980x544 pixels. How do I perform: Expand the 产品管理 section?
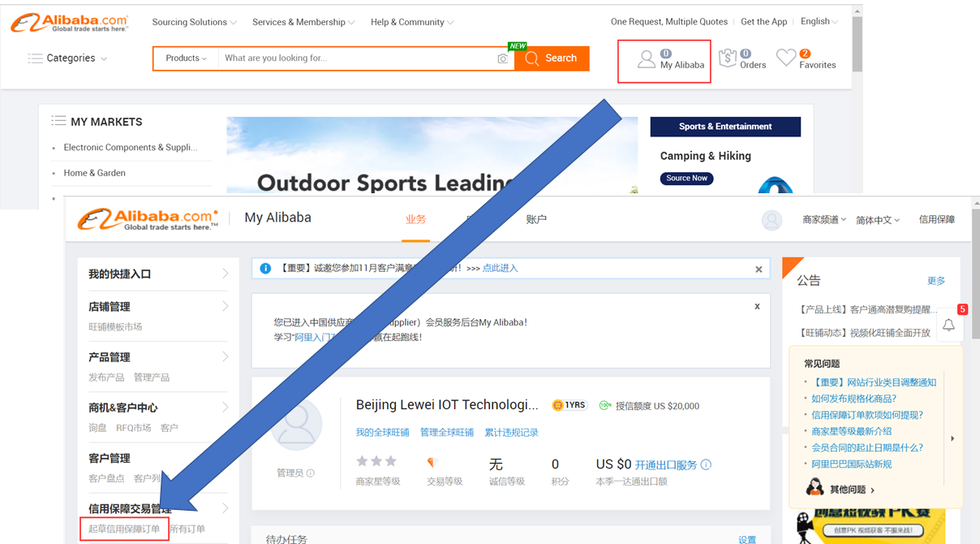click(226, 356)
